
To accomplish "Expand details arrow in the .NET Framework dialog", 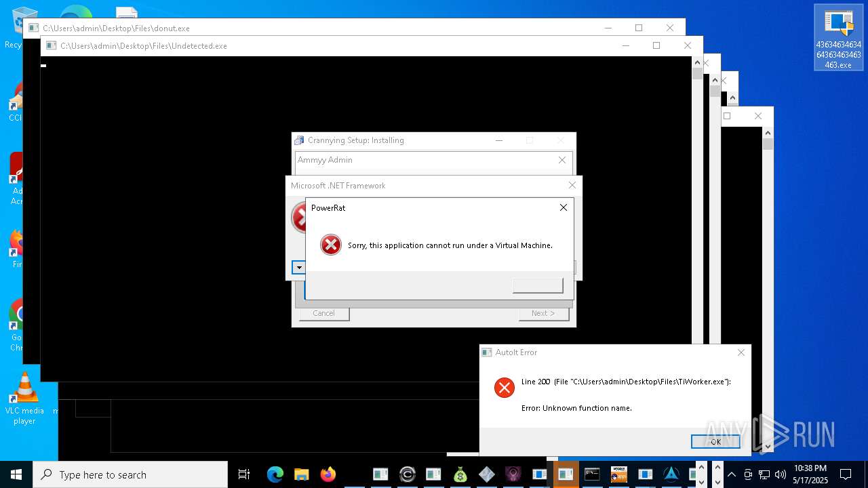I will [x=298, y=267].
